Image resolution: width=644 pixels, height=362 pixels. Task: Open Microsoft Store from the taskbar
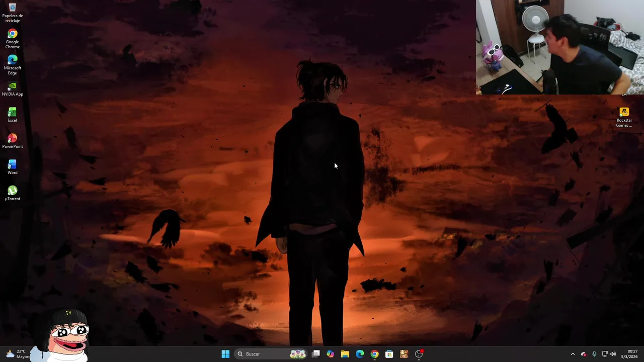(x=389, y=354)
